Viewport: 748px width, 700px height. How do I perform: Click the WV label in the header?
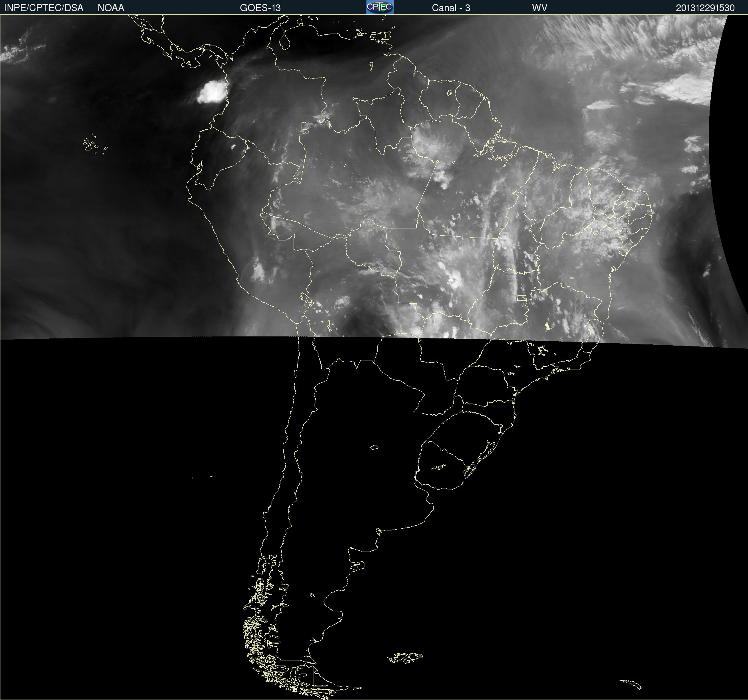pos(540,8)
